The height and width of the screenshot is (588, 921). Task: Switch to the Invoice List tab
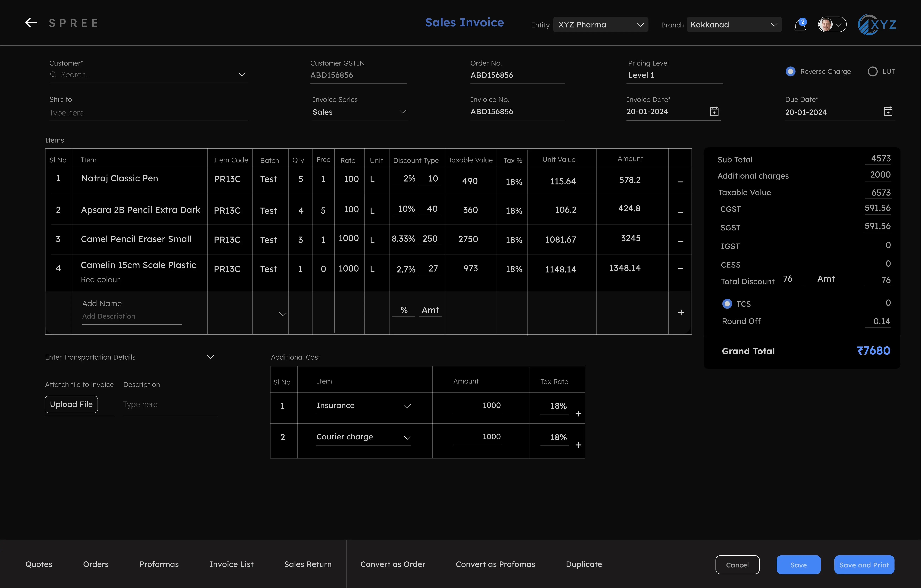(231, 564)
